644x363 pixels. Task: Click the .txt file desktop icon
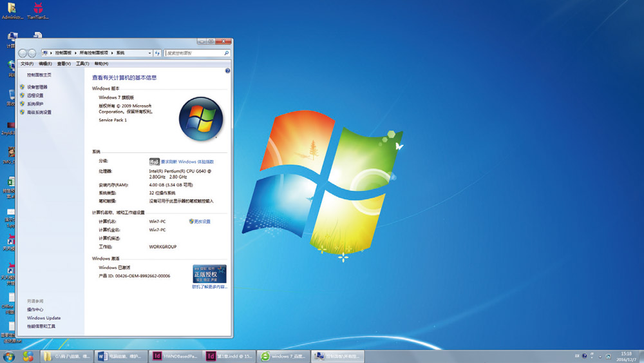pyautogui.click(x=10, y=332)
